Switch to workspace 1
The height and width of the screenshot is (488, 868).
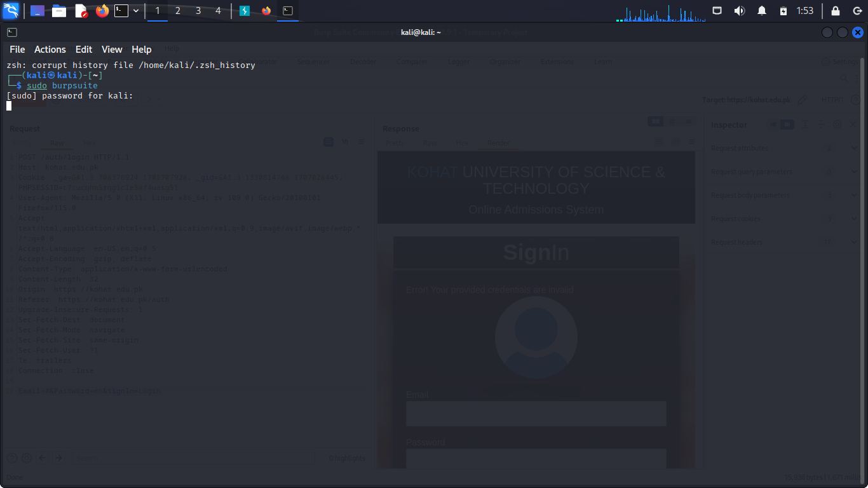tap(158, 11)
